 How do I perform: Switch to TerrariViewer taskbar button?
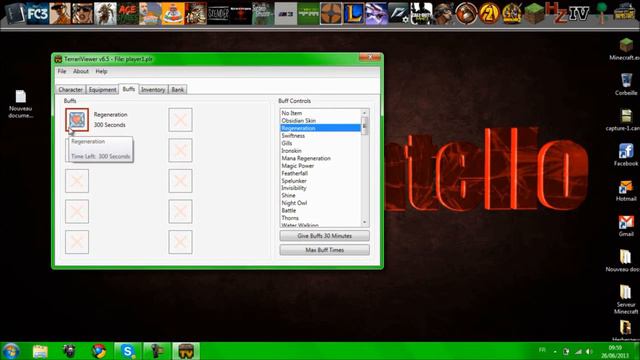186,351
